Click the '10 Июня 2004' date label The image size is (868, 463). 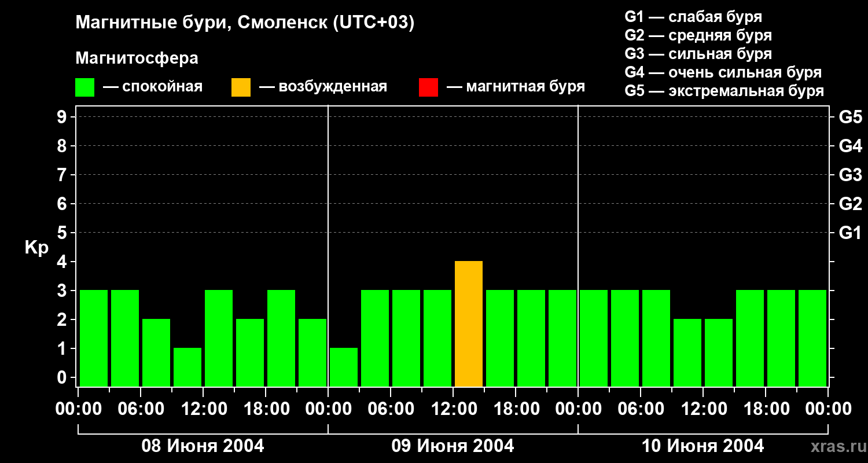703,446
